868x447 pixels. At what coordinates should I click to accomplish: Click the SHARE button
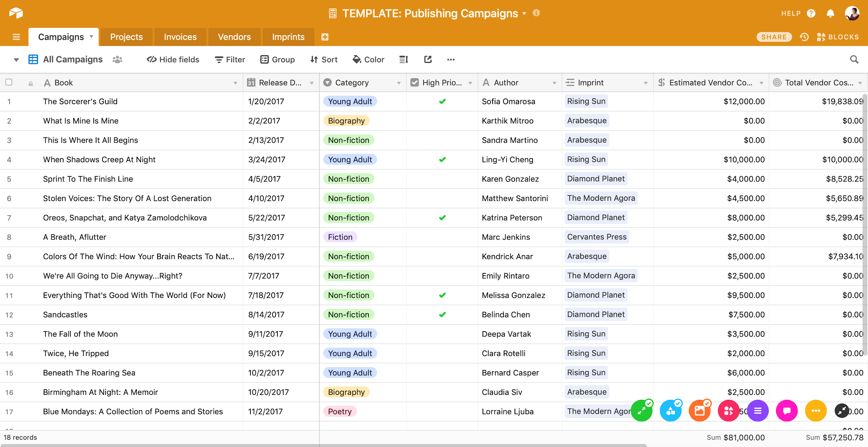click(x=774, y=37)
